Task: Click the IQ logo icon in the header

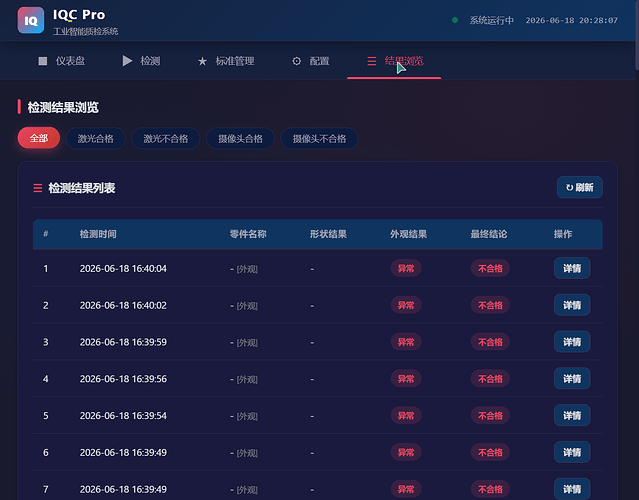Action: 31,20
